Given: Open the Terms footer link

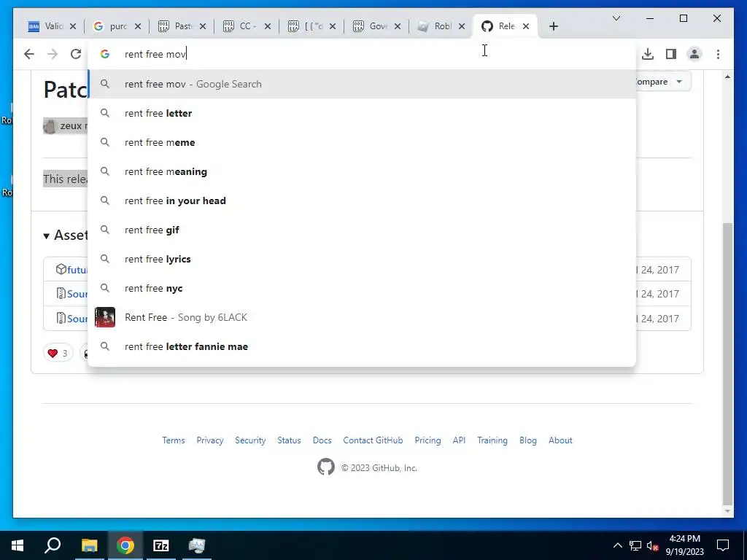Looking at the screenshot, I should [x=174, y=440].
